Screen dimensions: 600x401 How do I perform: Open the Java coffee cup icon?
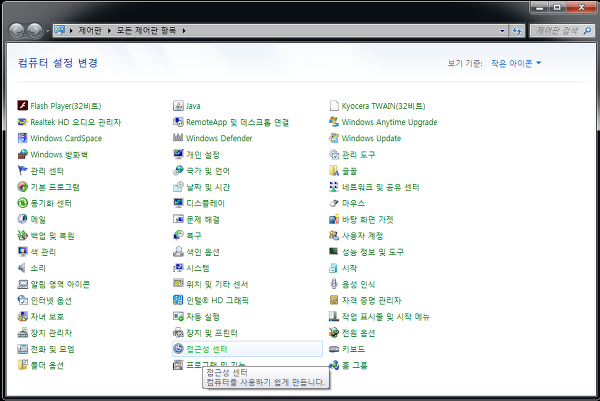178,105
